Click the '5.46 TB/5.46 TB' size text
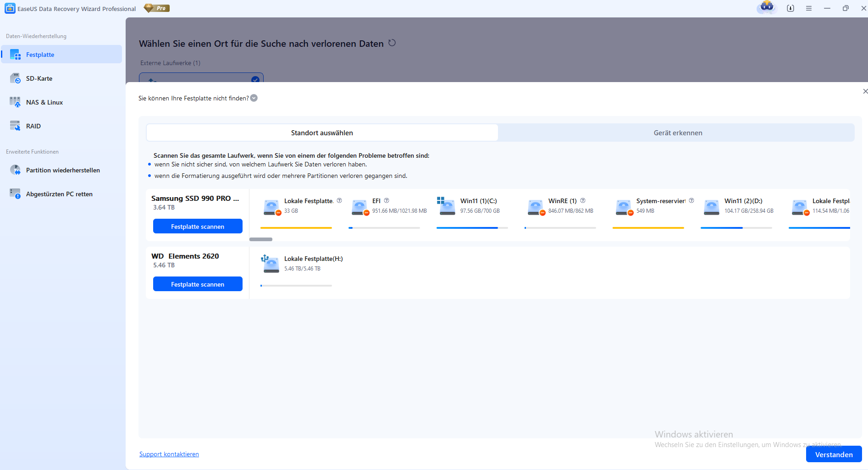The width and height of the screenshot is (868, 470). pos(302,269)
